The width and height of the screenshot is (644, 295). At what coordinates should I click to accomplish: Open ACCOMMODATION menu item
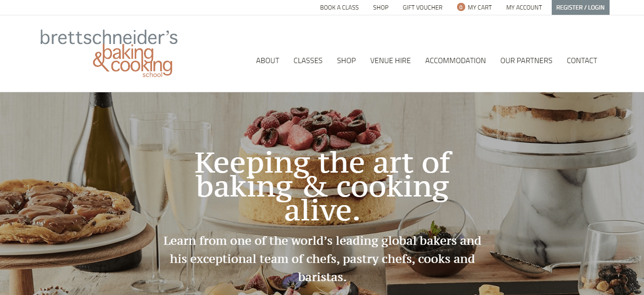pos(456,61)
